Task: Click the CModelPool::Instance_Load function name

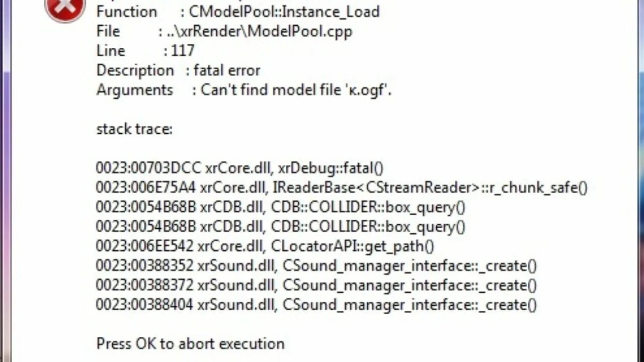Action: 284,12
